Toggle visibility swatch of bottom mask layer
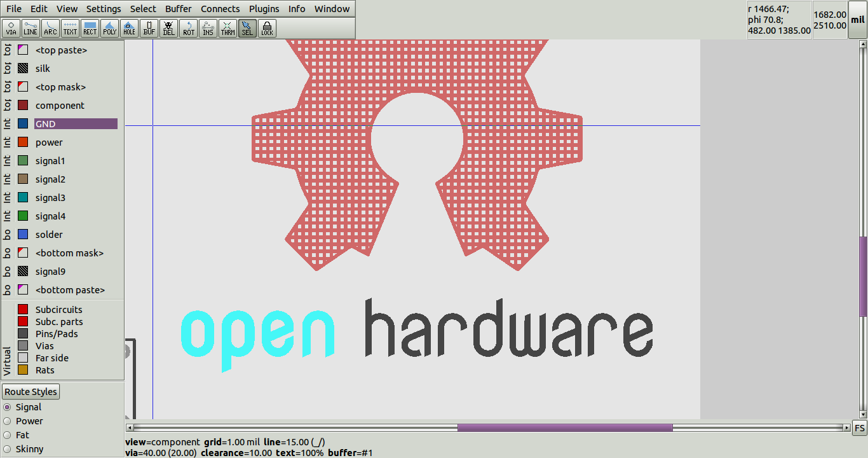868x458 pixels. 23,253
